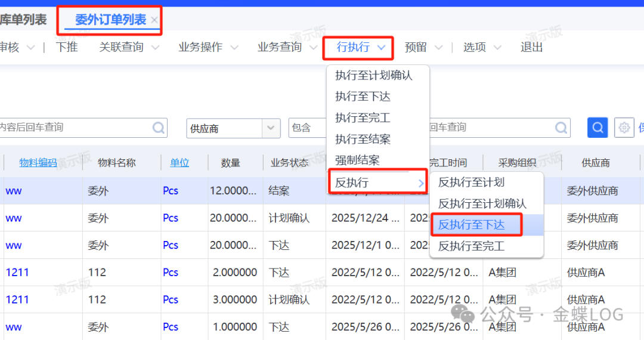
Task: Sort by the 物料编码 column header
Action: pos(38,163)
